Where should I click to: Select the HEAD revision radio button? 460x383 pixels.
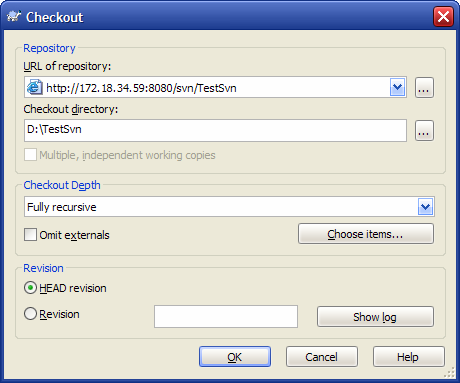click(30, 288)
